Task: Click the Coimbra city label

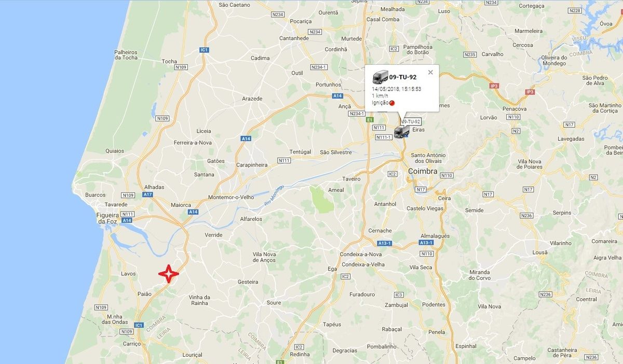Action: [x=423, y=171]
